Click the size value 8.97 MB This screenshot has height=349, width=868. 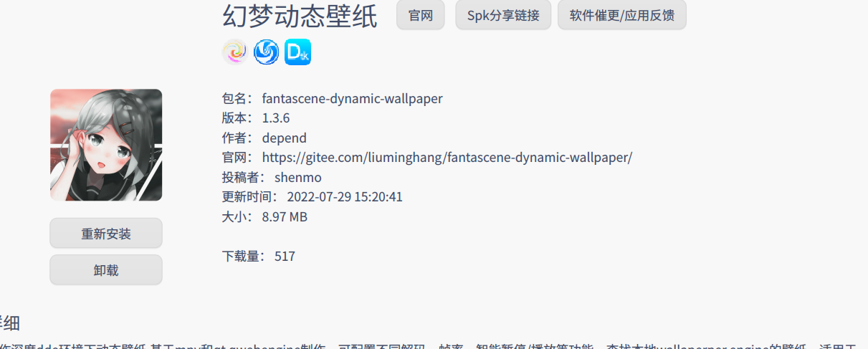point(285,217)
